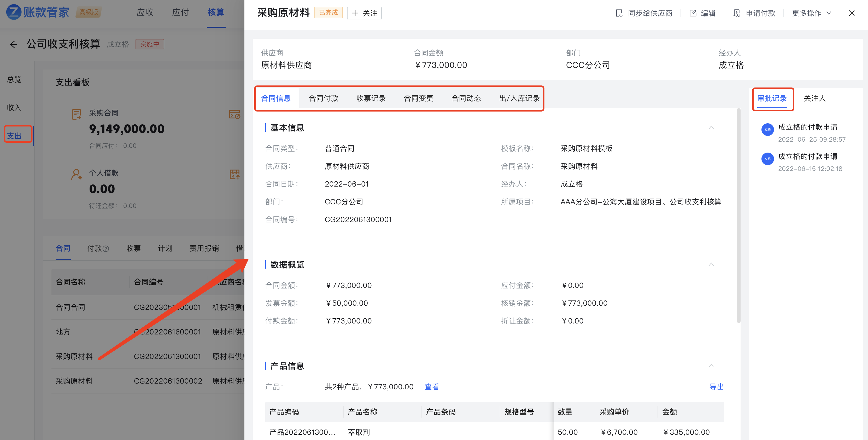Open the 合同变更 tab
Screen dimensions: 868x440
pos(419,99)
